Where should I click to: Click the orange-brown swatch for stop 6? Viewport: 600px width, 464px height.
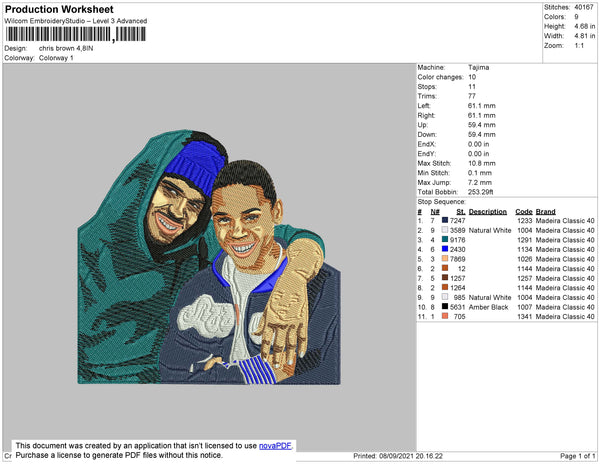pos(445,268)
